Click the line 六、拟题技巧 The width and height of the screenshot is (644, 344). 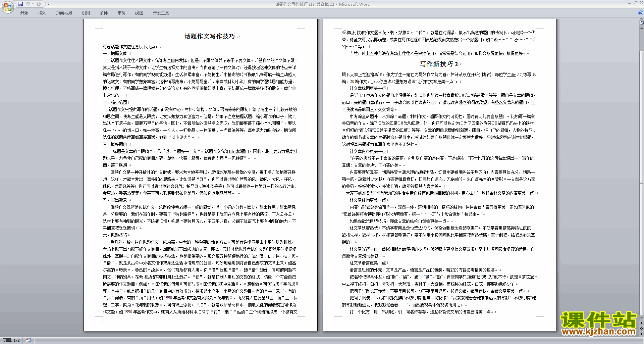(115, 235)
